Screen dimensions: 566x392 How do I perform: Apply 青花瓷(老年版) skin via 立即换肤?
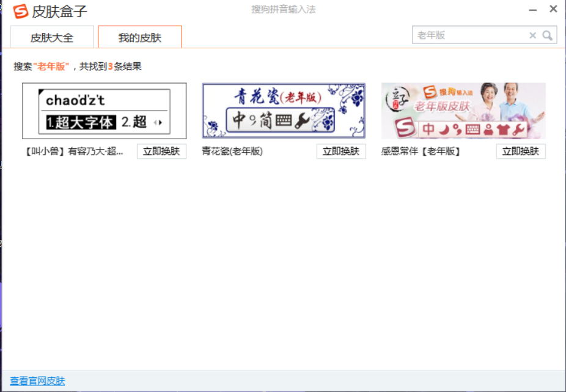(341, 151)
